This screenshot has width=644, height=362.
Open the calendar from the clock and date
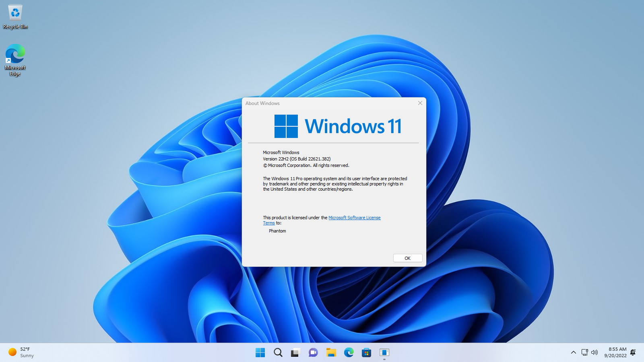[x=616, y=352]
